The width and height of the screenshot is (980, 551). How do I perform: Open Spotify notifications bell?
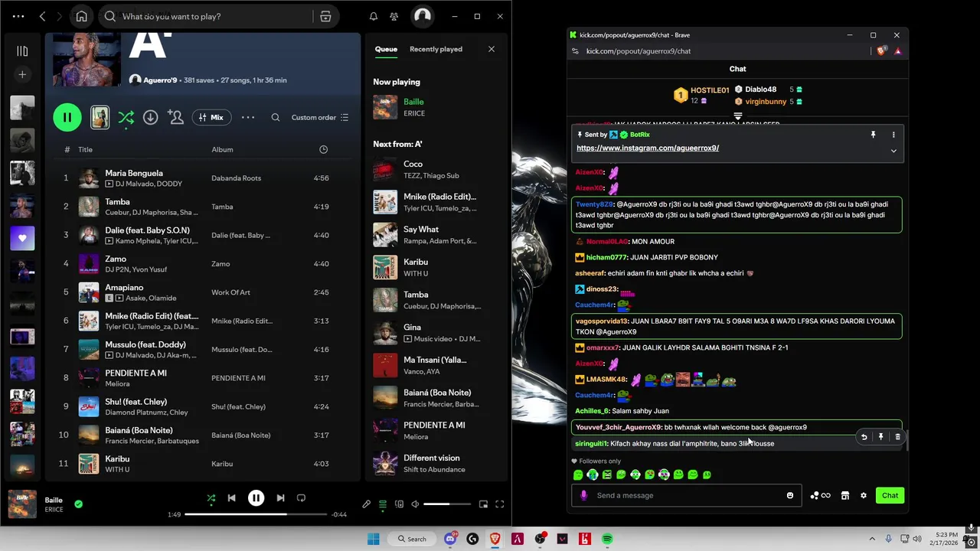374,16
